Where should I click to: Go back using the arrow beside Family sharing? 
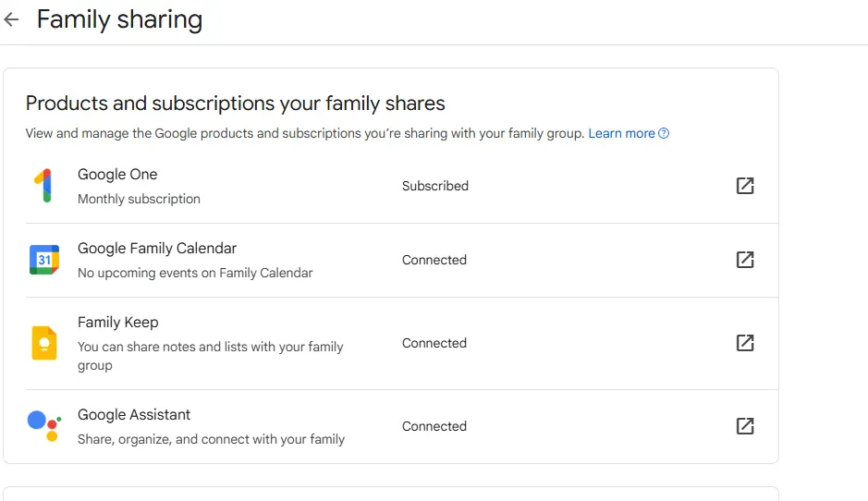[x=12, y=20]
